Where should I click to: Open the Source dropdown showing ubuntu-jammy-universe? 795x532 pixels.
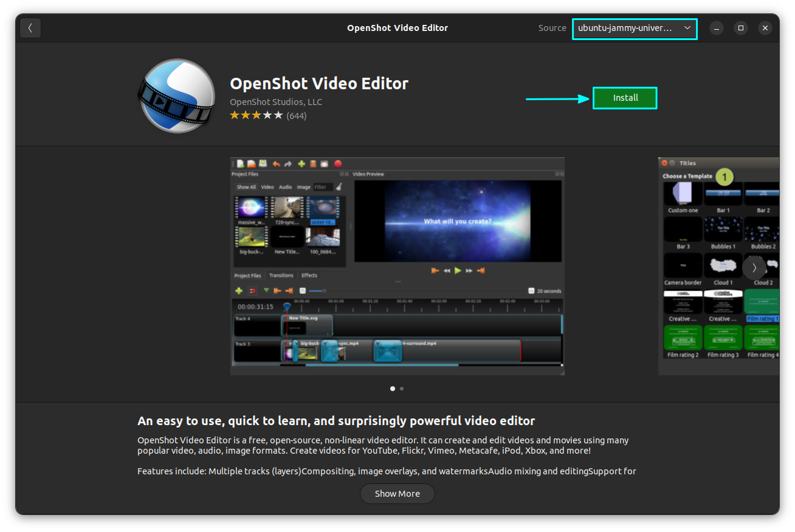point(635,28)
